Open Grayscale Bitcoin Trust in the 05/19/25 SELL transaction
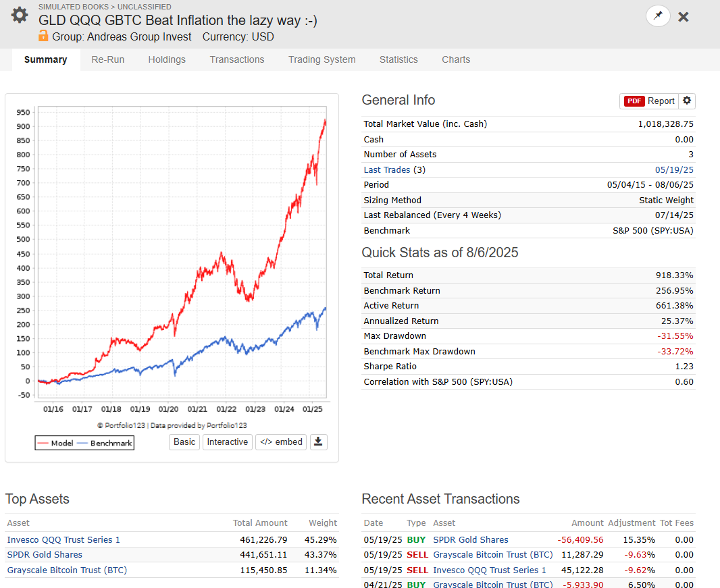The height and width of the screenshot is (588, 720). tap(492, 554)
